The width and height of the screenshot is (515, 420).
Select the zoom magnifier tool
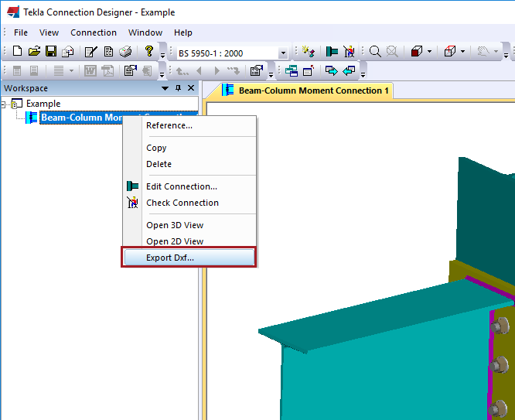pos(375,52)
